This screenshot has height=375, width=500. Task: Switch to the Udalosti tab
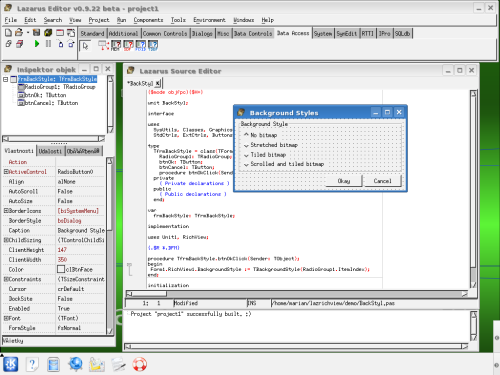(50, 151)
